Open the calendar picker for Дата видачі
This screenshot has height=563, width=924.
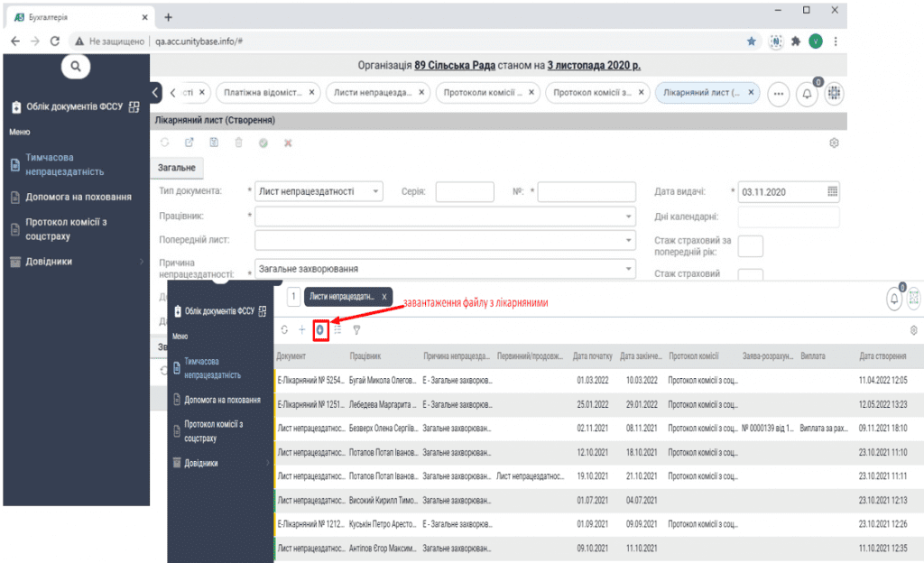tap(832, 191)
